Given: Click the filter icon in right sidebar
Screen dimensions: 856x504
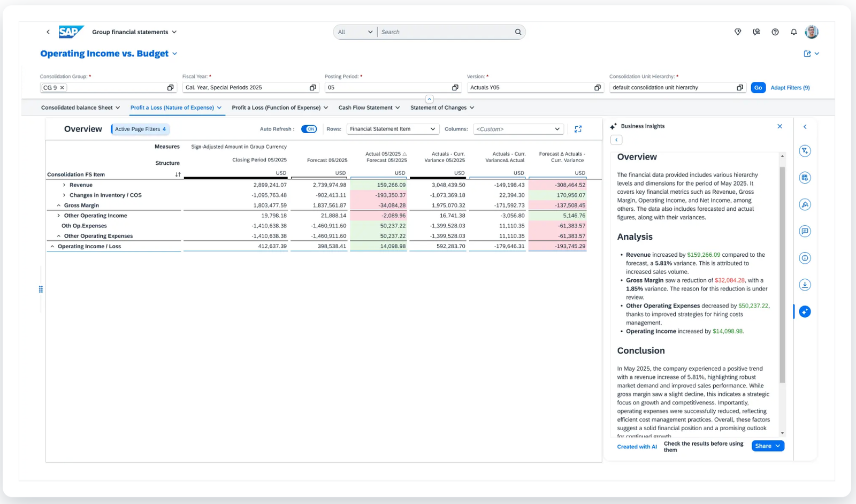Looking at the screenshot, I should point(805,151).
